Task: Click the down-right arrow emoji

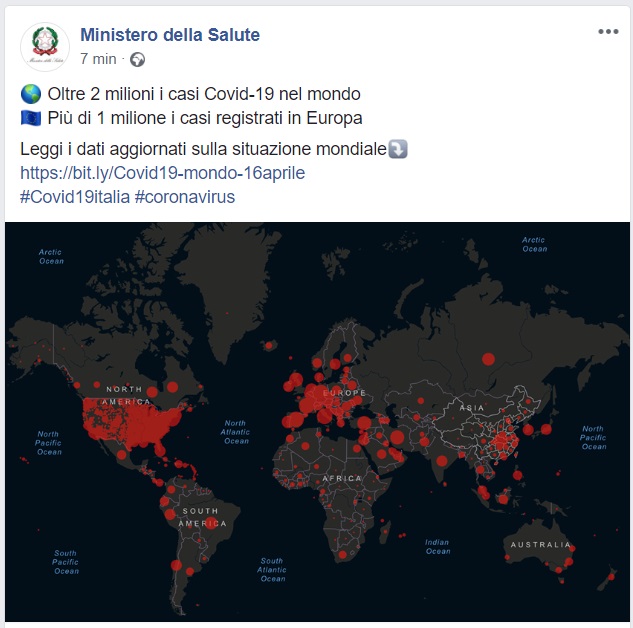Action: coord(398,150)
